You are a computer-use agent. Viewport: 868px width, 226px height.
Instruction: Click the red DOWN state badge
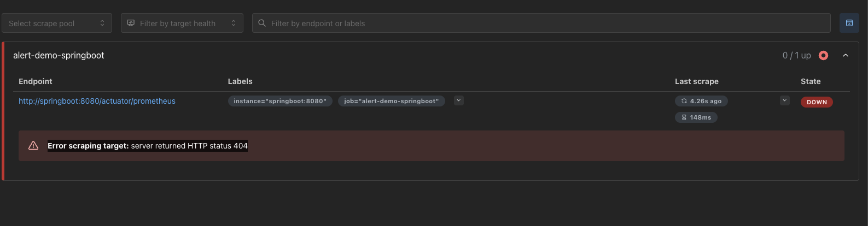(x=817, y=102)
